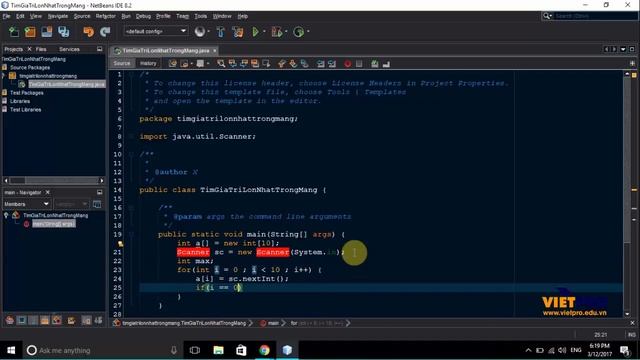
Task: Click the Last Edit icon in editor toolbar
Action: pyautogui.click(x=173, y=63)
